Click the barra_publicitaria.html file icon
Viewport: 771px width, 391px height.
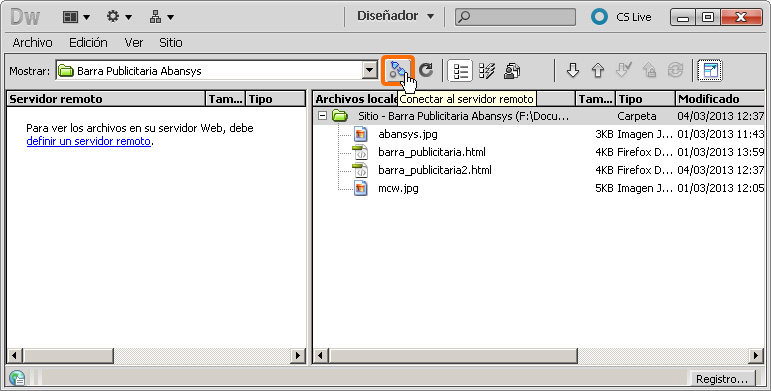tap(360, 151)
